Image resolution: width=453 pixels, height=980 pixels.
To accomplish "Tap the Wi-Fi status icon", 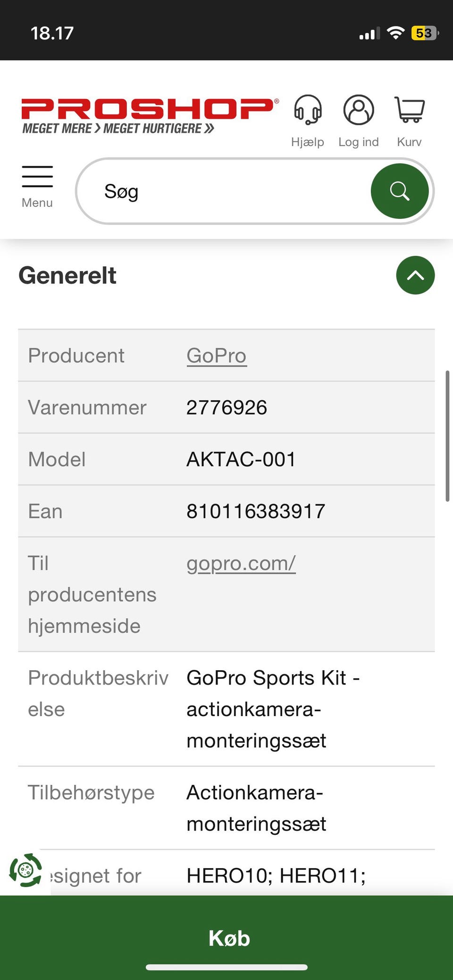I will [x=395, y=33].
